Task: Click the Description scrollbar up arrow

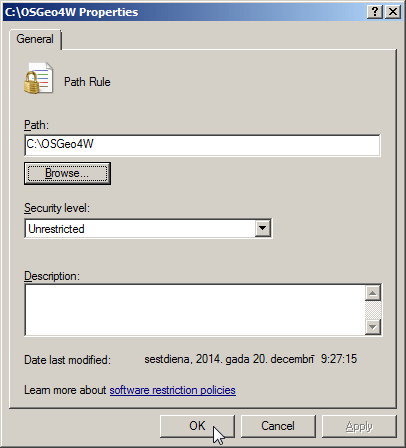Action: (x=373, y=293)
